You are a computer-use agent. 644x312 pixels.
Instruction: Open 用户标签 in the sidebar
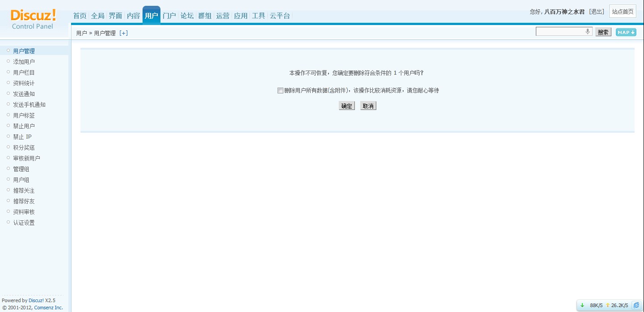tap(24, 115)
